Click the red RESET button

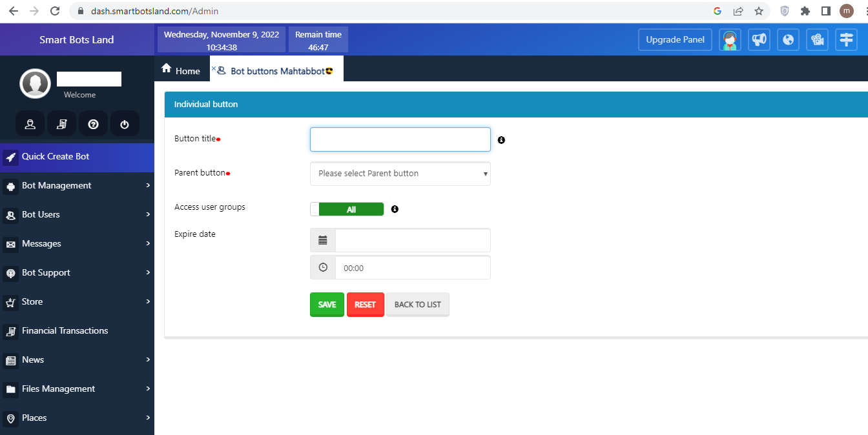365,305
